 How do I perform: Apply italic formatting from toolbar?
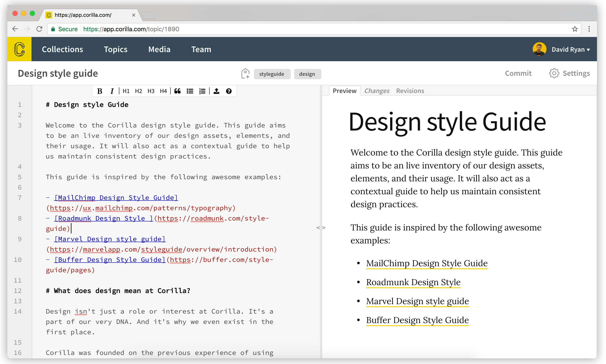click(112, 91)
